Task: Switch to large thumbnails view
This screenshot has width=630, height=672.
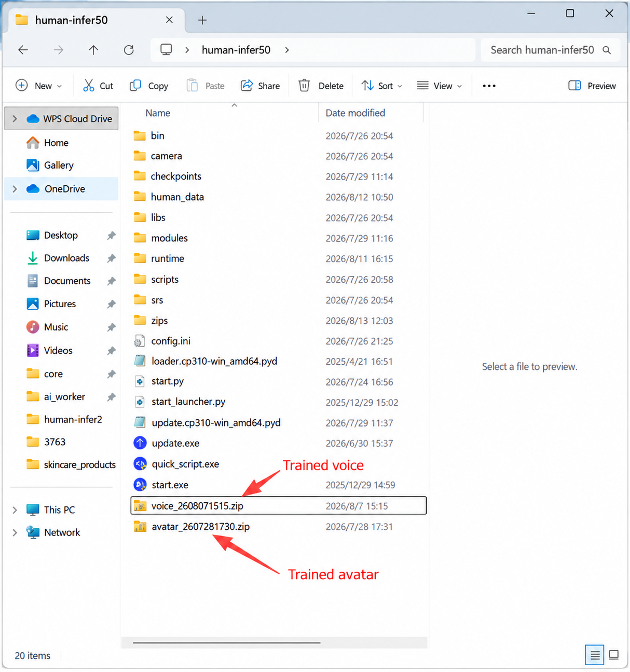Action: point(614,655)
